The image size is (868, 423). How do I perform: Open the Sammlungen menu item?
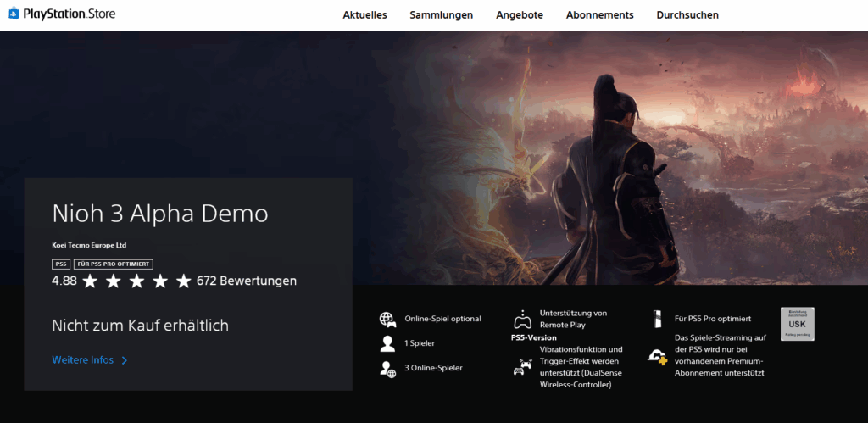(x=441, y=15)
